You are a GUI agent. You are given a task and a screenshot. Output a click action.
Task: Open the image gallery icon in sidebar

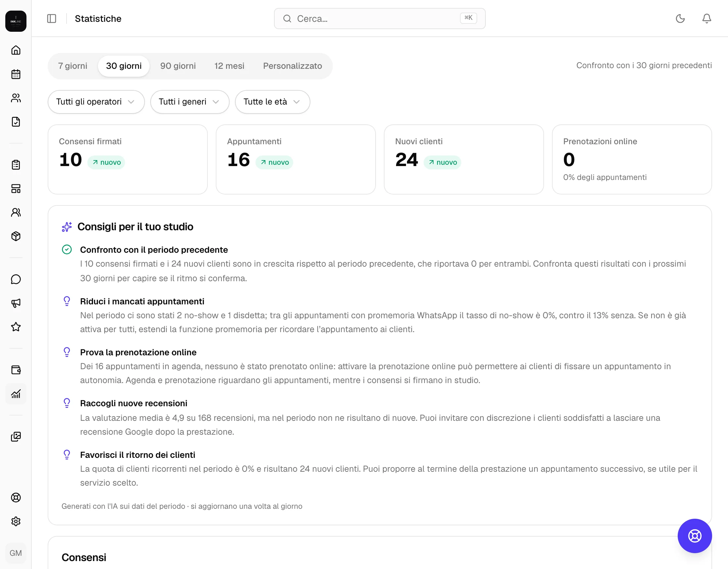16,437
